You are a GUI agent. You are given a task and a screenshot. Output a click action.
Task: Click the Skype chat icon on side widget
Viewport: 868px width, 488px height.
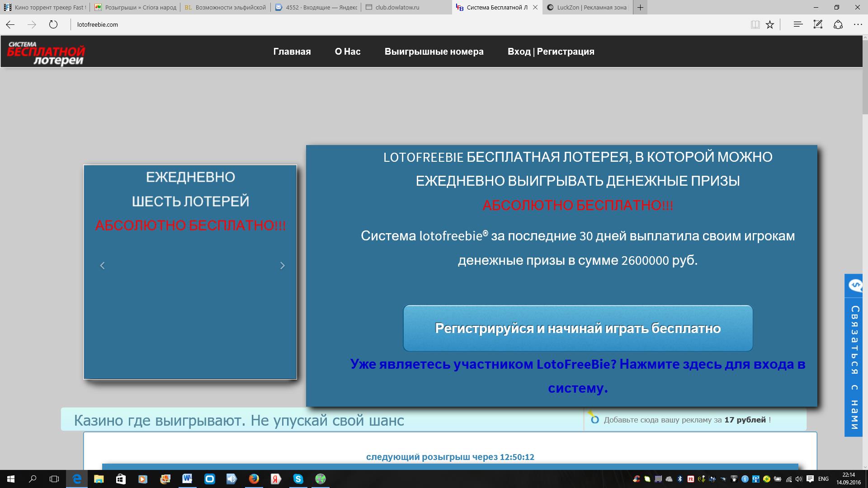pyautogui.click(x=855, y=285)
